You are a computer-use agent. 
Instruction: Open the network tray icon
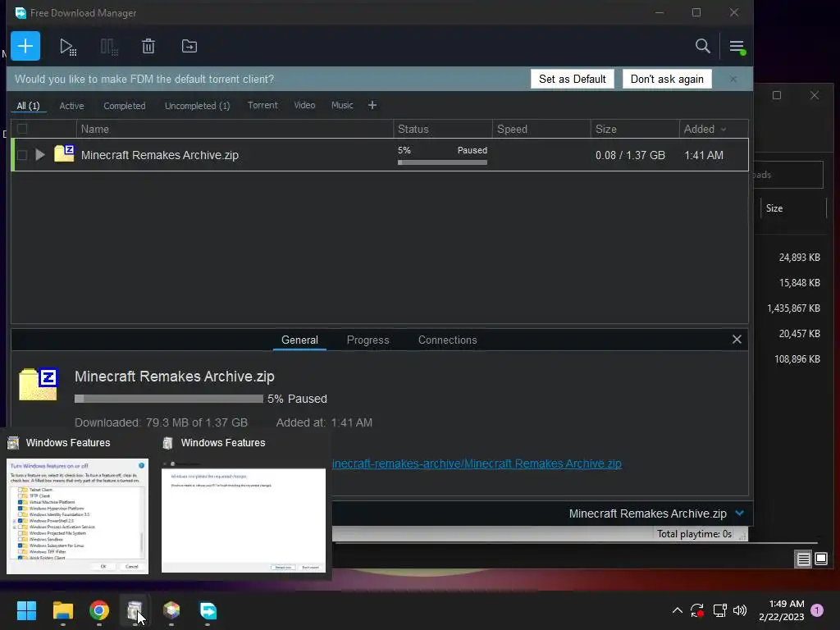tap(719, 610)
